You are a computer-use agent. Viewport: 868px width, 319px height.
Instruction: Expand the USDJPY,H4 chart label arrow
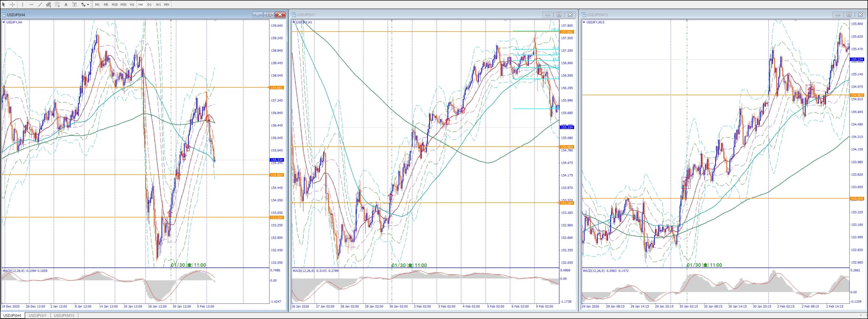click(4, 22)
